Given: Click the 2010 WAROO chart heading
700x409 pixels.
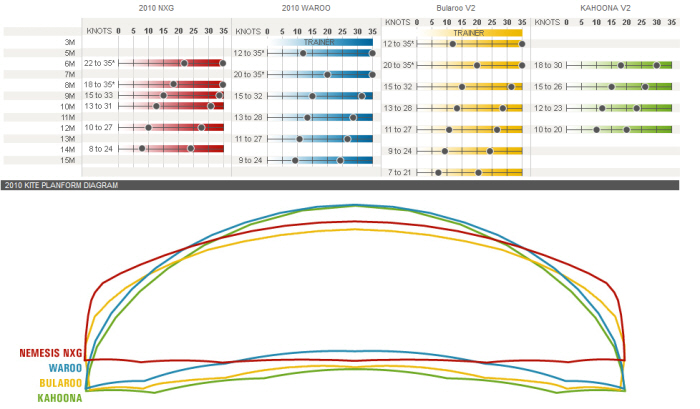Looking at the screenshot, I should (306, 8).
